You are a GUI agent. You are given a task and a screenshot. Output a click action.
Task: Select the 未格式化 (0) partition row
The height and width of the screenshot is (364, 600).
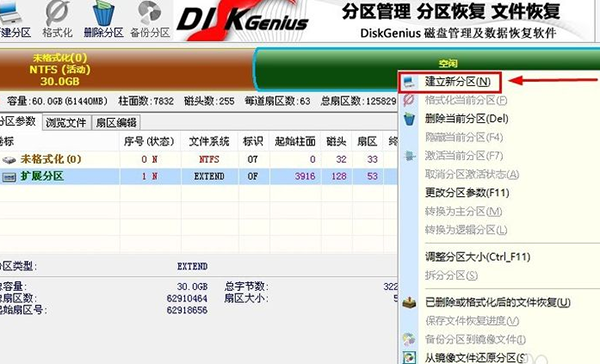tap(199, 159)
